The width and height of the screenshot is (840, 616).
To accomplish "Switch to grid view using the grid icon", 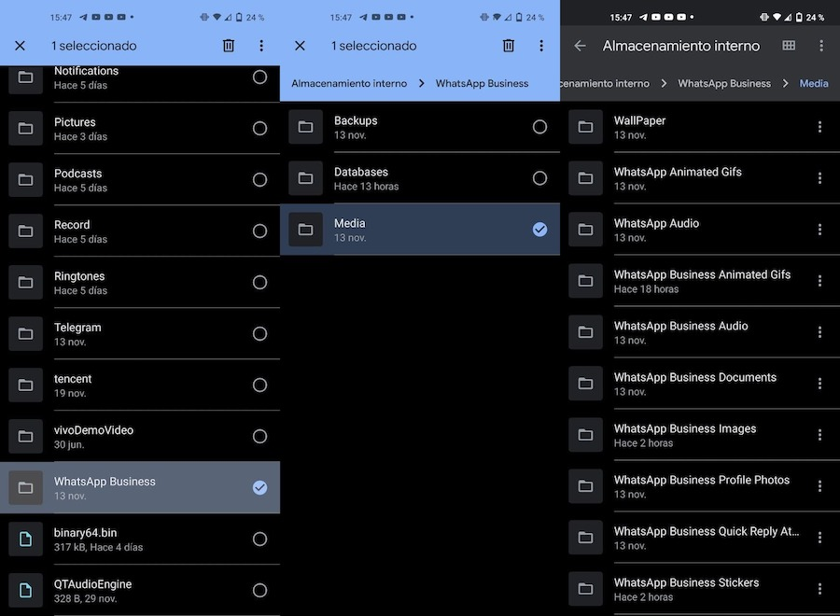I will tap(787, 45).
